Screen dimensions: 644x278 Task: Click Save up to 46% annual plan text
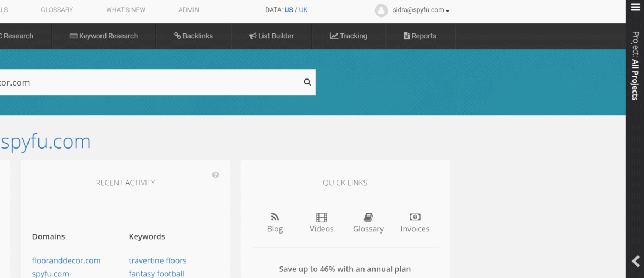pos(345,269)
